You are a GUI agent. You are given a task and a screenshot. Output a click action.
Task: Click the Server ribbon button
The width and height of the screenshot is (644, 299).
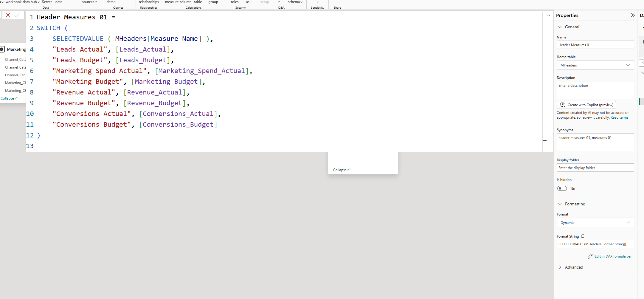tap(47, 2)
